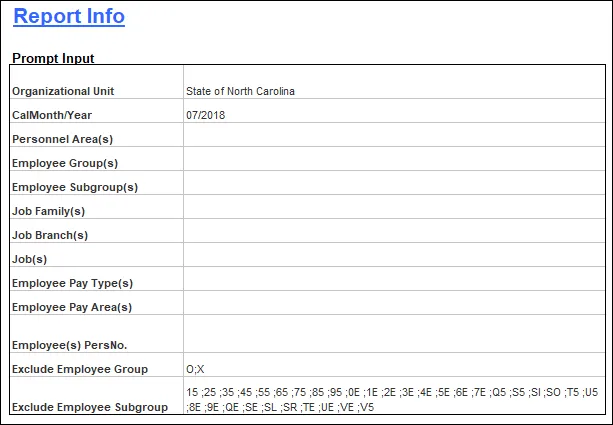Select the Employee(s) PersNo. label

coord(68,345)
